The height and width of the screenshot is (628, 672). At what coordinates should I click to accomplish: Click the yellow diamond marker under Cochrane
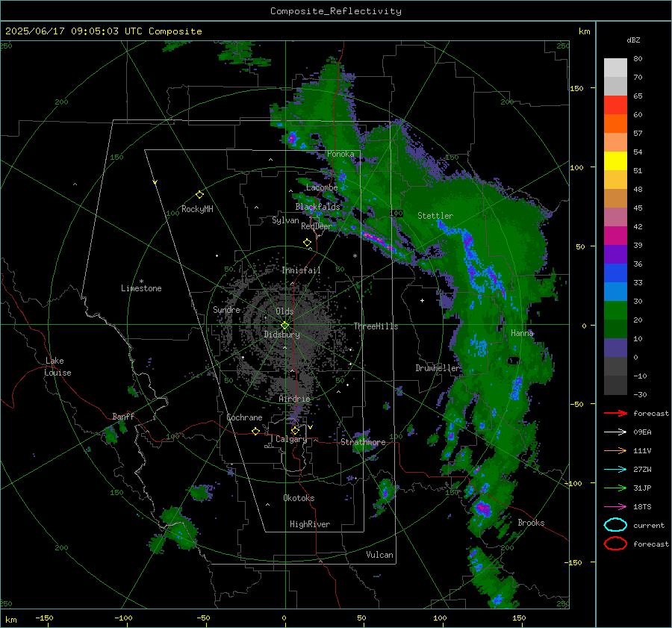[255, 432]
